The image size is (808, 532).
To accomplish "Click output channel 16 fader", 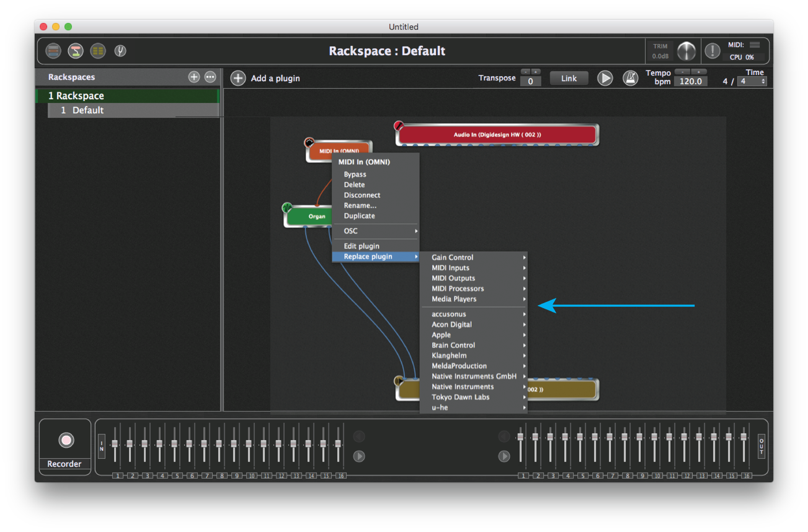I will (x=744, y=437).
